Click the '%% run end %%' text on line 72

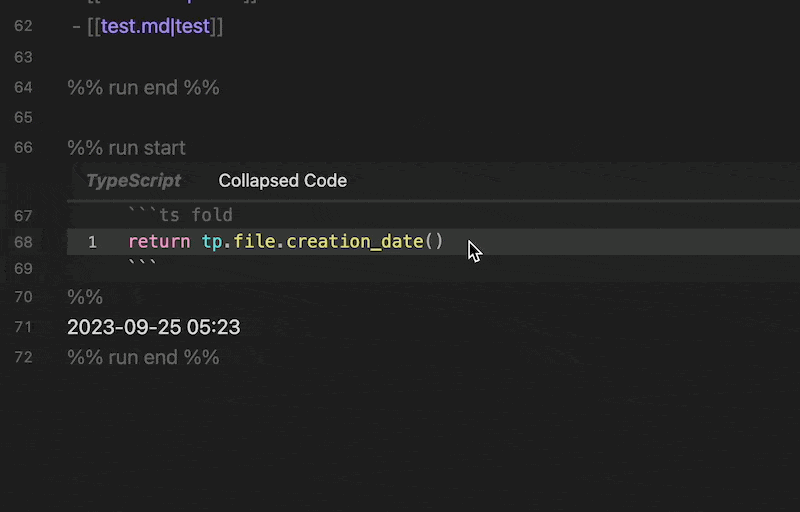[x=143, y=357]
